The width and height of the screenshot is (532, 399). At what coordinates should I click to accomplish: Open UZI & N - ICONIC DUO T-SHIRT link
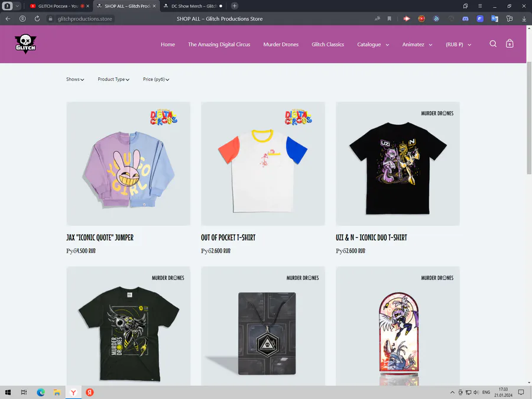[371, 238]
